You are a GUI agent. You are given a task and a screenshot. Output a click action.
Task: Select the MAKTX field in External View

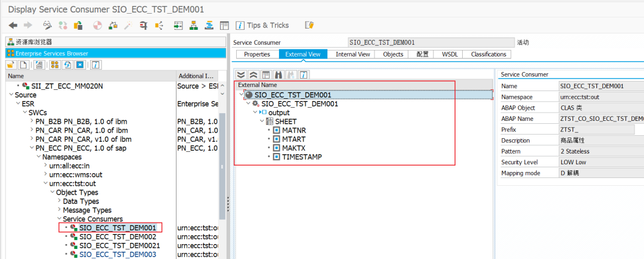(294, 148)
